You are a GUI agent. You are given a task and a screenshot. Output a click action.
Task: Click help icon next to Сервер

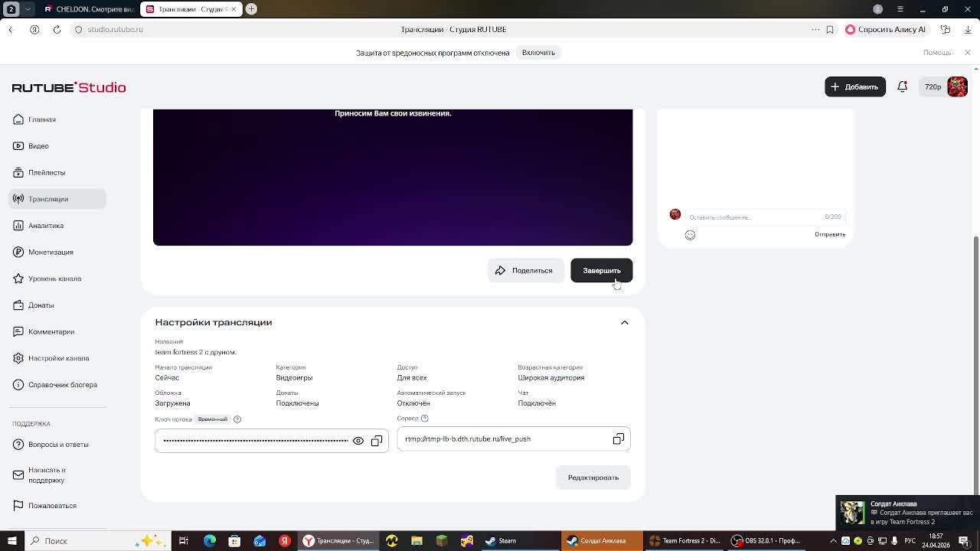(x=425, y=419)
